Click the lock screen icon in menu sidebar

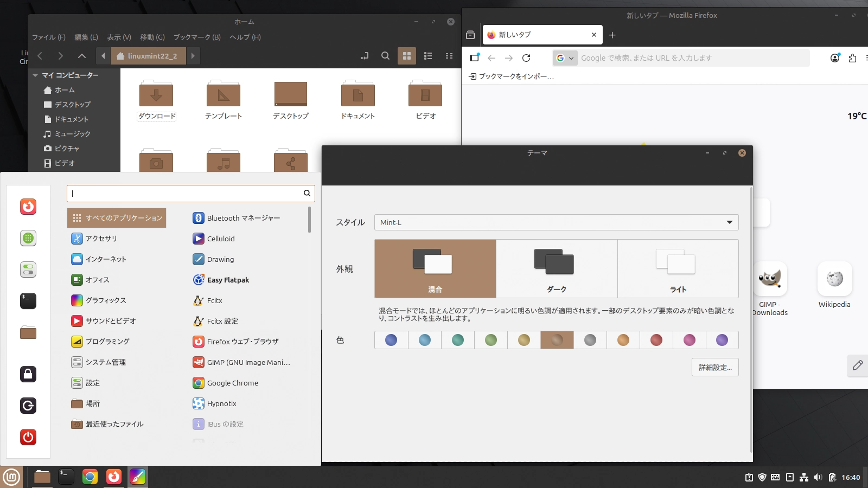[x=28, y=374]
